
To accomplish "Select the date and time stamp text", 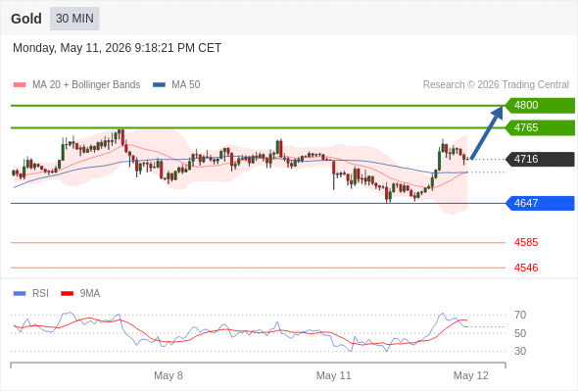I will pos(118,48).
